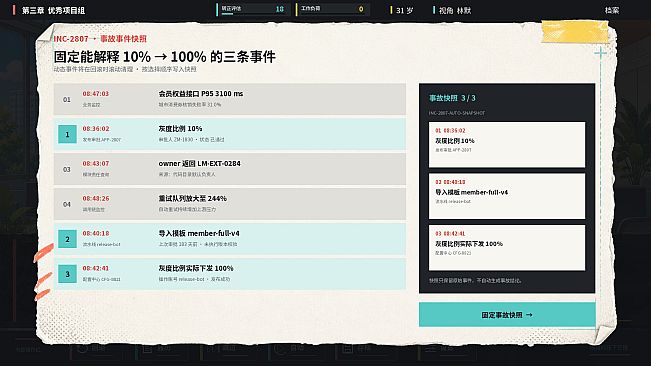Click the 08:47:03 timestamp
651x366 pixels.
coord(95,94)
